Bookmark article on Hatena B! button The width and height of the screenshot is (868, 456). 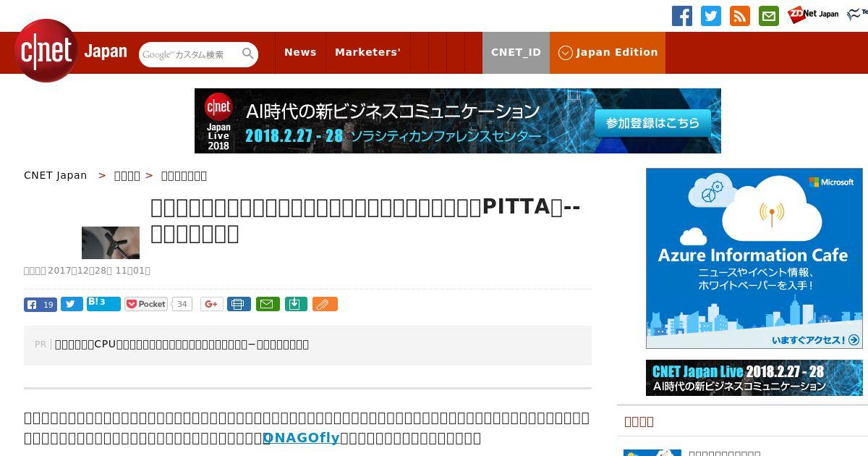[103, 304]
